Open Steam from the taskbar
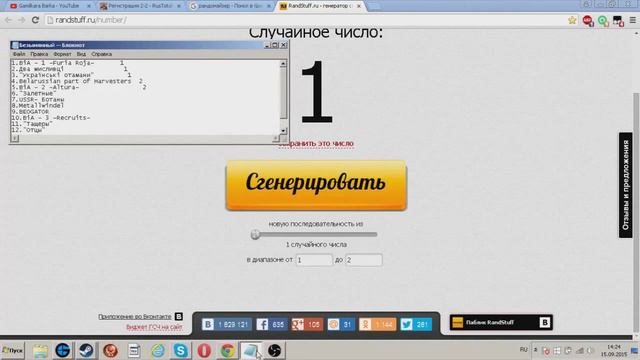 tap(86, 351)
